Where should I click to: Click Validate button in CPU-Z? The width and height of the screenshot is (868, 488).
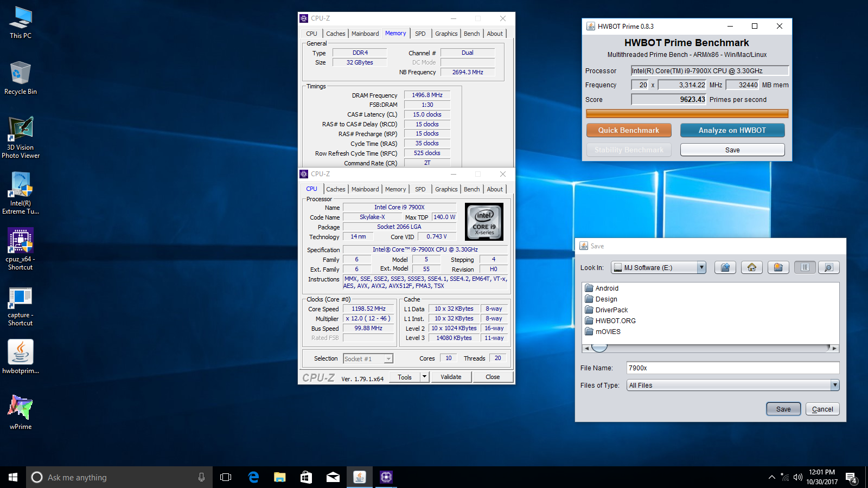pos(451,377)
